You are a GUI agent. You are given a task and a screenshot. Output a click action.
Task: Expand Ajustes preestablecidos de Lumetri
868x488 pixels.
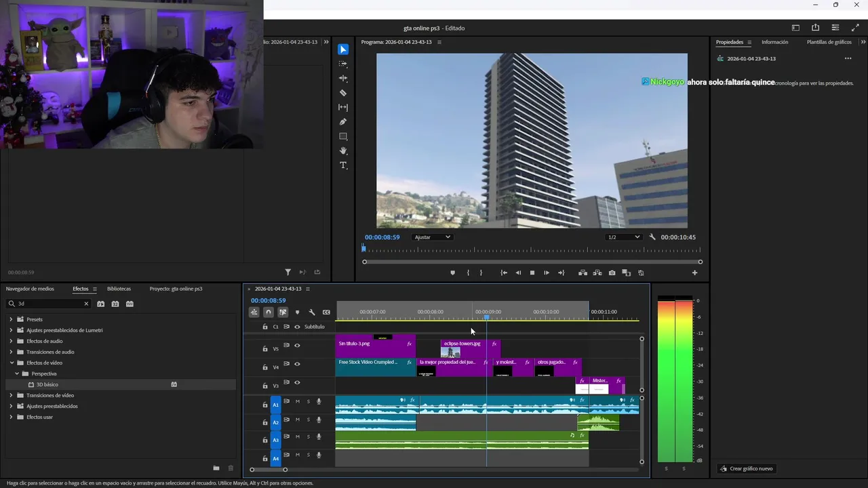[x=11, y=330]
